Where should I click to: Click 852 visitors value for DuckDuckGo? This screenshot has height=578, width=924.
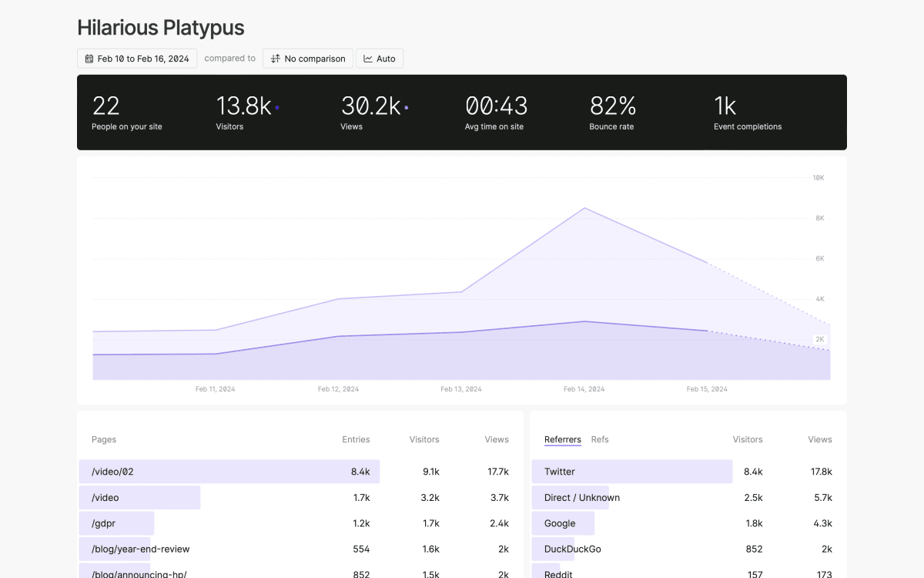754,549
